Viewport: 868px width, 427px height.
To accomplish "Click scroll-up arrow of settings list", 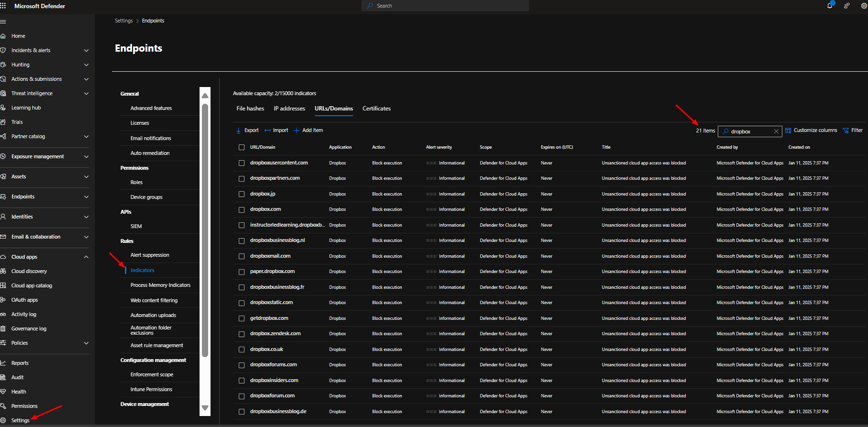I will pyautogui.click(x=205, y=95).
